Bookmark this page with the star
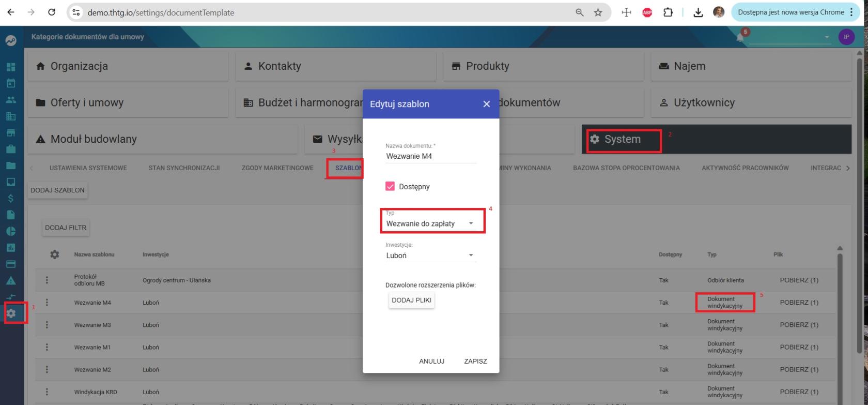This screenshot has height=405, width=868. [598, 12]
